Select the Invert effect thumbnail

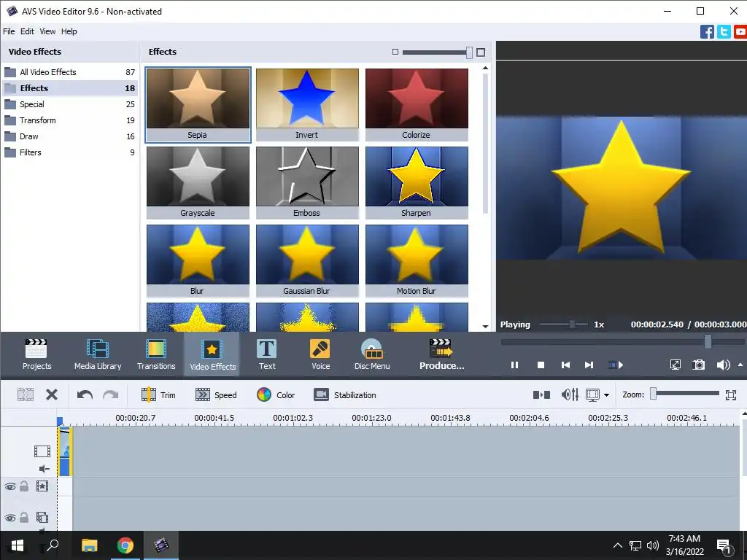coord(307,105)
